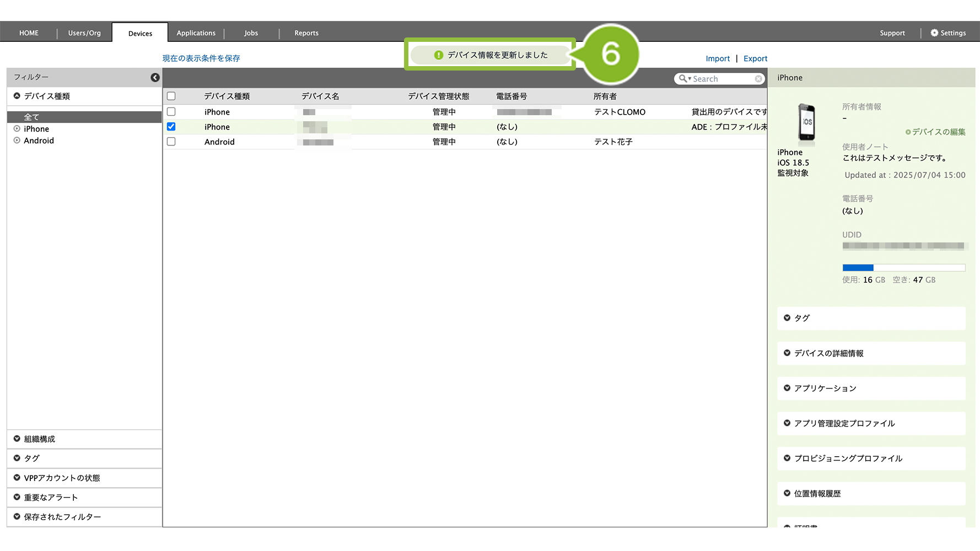The width and height of the screenshot is (980, 551).
Task: Click the green alert icon in notification
Action: (439, 55)
